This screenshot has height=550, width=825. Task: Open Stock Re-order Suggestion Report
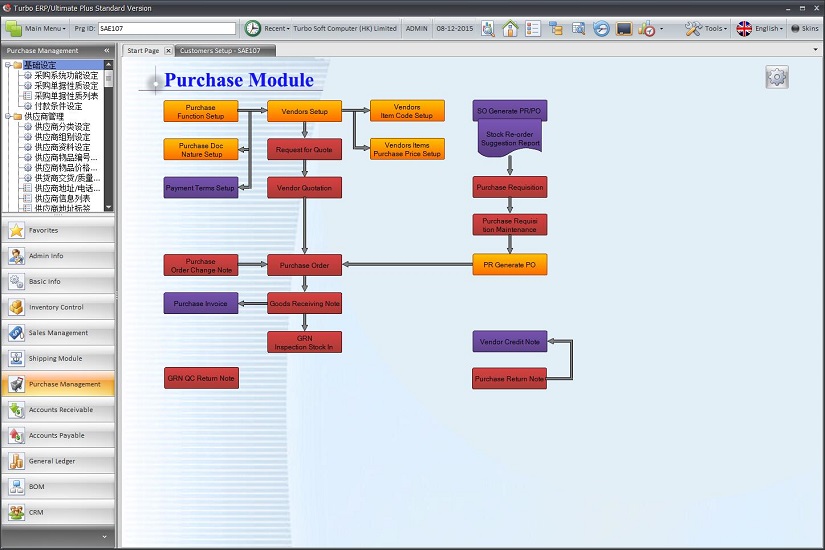click(x=510, y=138)
